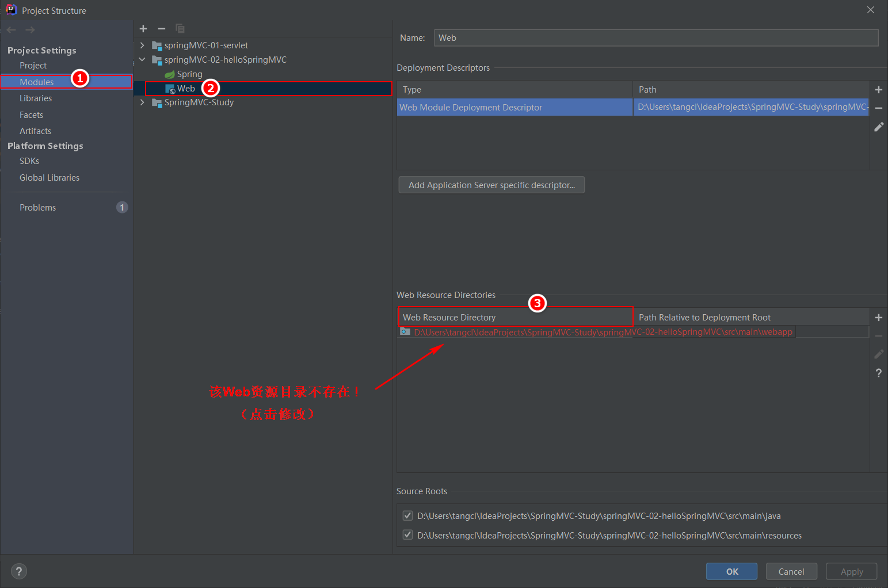The image size is (888, 588).
Task: Click the Web facet icon
Action: point(170,89)
